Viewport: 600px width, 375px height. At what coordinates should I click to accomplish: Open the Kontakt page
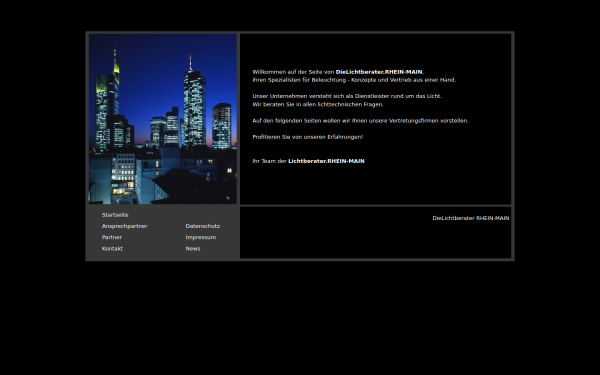tap(112, 248)
